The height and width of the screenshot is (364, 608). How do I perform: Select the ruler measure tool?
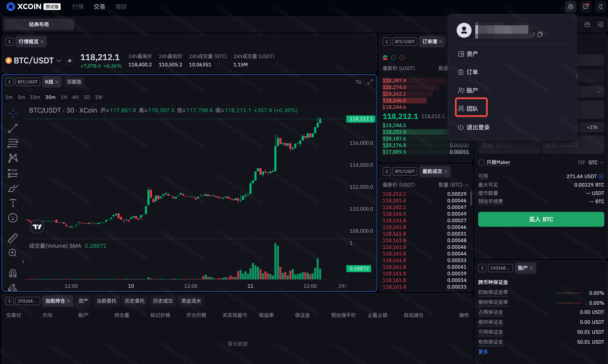click(x=13, y=238)
